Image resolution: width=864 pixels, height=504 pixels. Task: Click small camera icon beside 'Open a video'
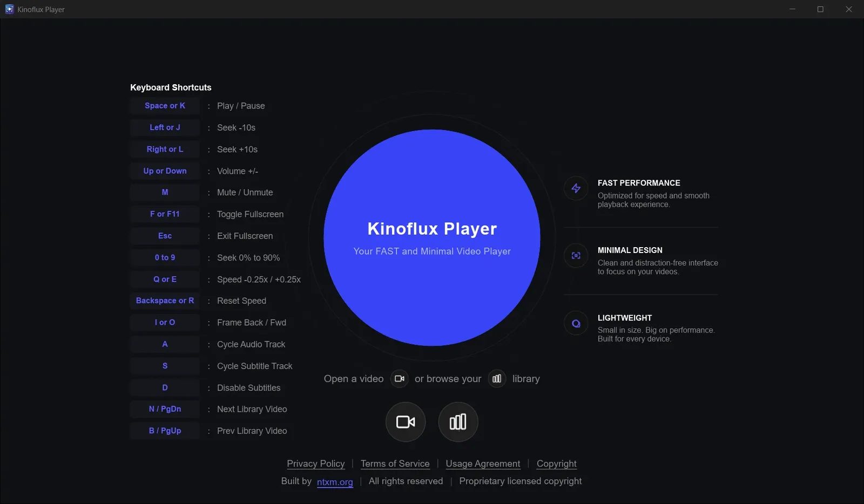tap(400, 379)
